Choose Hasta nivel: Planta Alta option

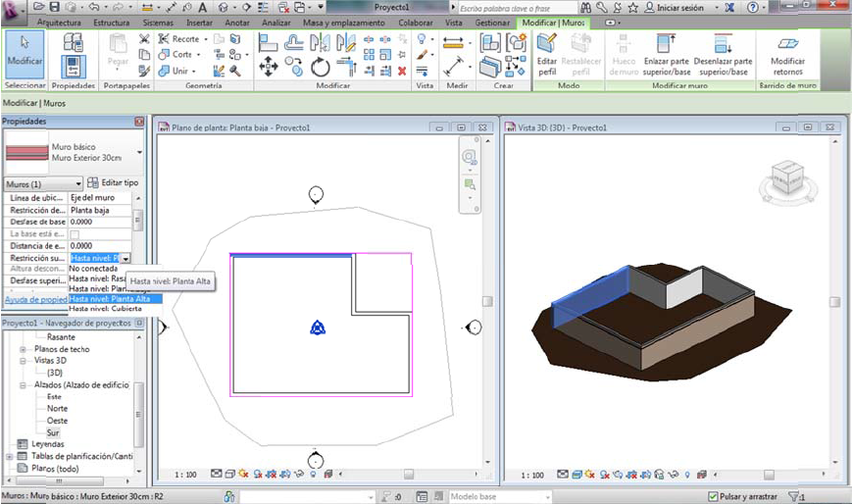(x=115, y=298)
